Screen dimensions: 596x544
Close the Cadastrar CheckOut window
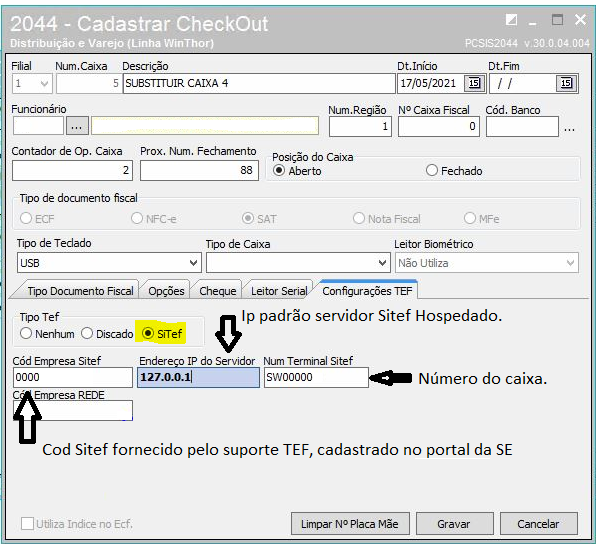(x=580, y=19)
